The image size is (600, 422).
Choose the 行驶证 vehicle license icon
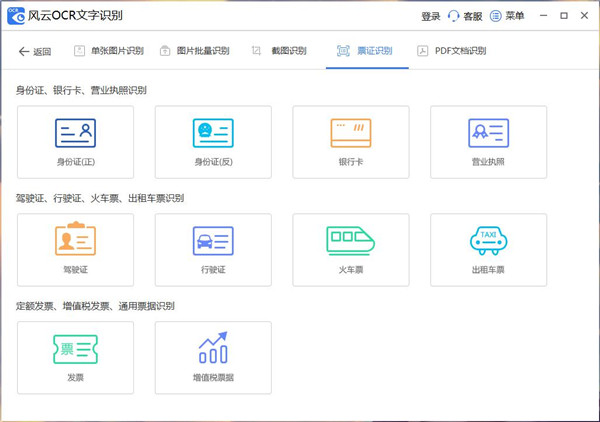pyautogui.click(x=213, y=241)
